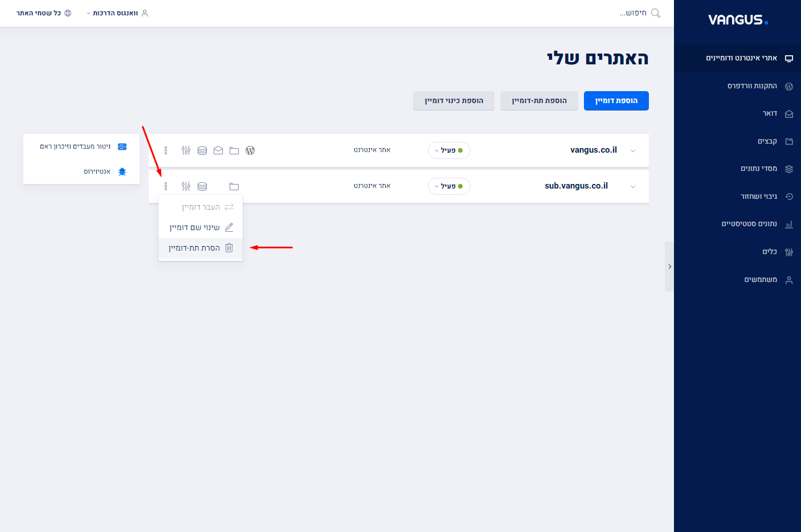The height and width of the screenshot is (532, 801).
Task: Click the globe icon in top bar
Action: pos(68,13)
